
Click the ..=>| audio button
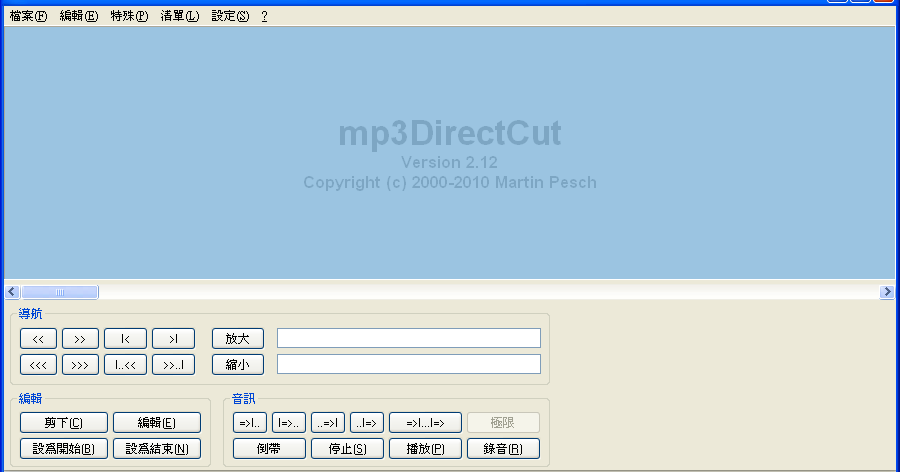pos(328,423)
